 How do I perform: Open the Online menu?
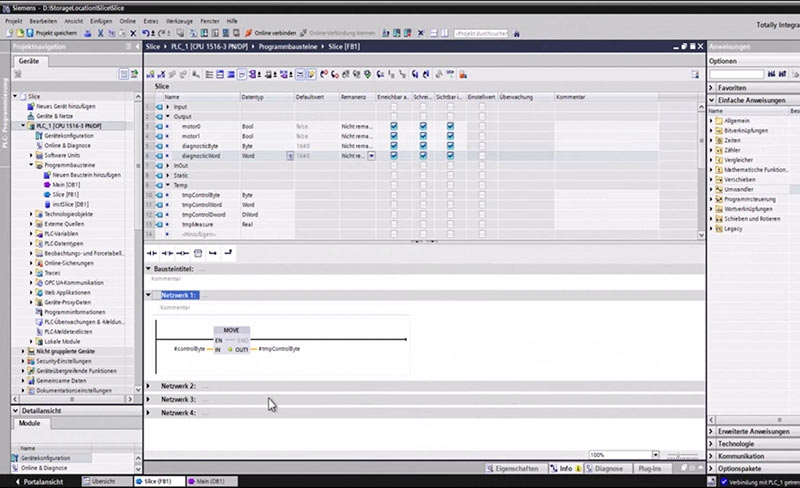(128, 21)
